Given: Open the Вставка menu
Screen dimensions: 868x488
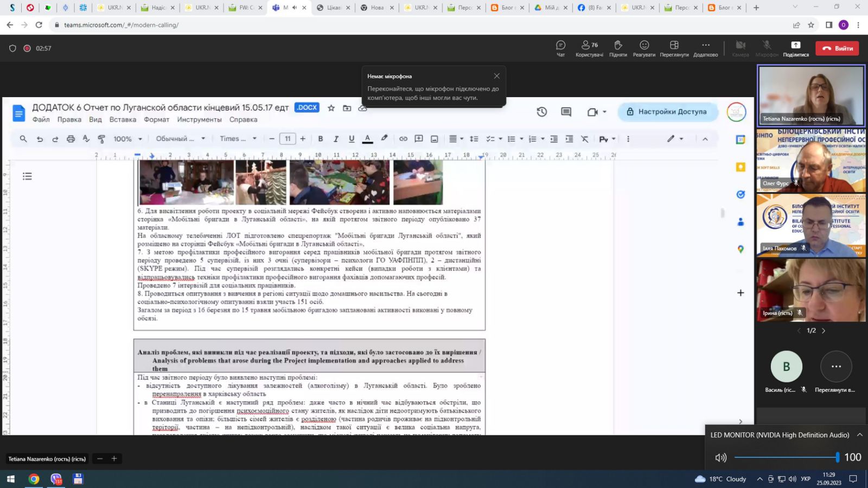Looking at the screenshot, I should [x=123, y=119].
